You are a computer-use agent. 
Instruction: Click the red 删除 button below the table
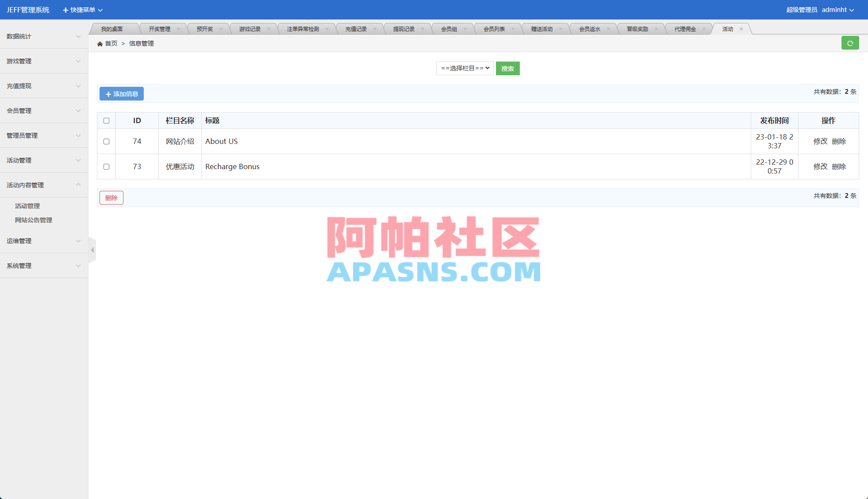click(x=111, y=197)
